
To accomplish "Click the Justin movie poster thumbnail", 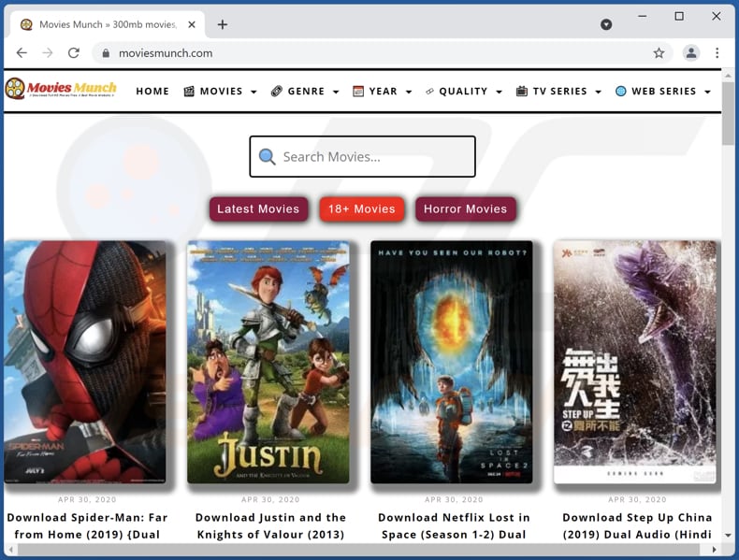I will (268, 362).
